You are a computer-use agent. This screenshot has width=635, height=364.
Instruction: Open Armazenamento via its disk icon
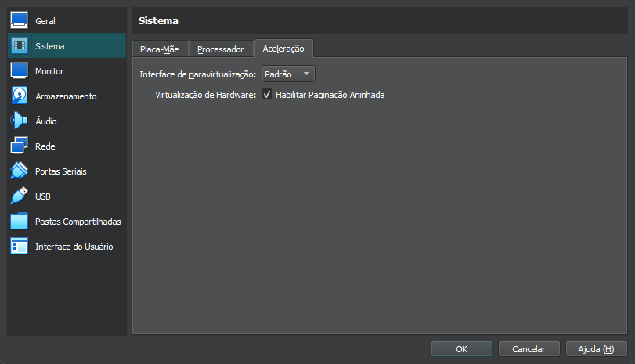click(20, 96)
